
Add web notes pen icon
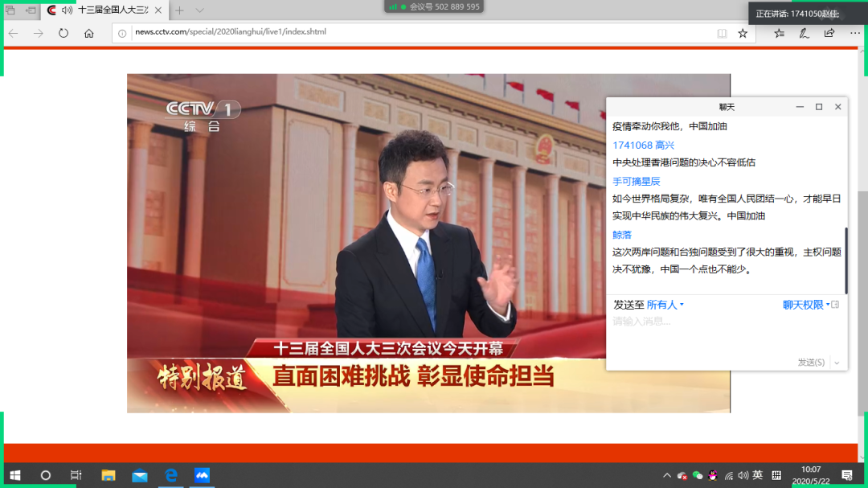coord(805,33)
